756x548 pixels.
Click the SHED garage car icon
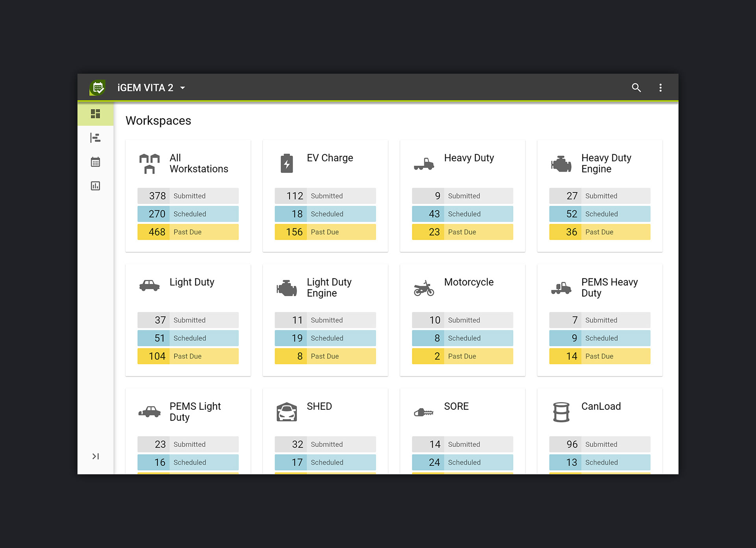click(x=287, y=412)
